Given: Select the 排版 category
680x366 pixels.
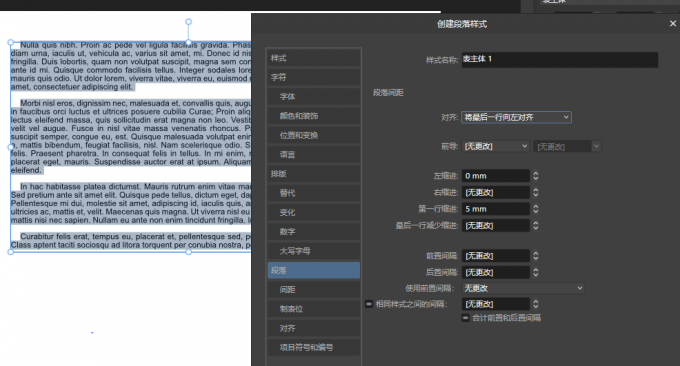Looking at the screenshot, I should [314, 174].
